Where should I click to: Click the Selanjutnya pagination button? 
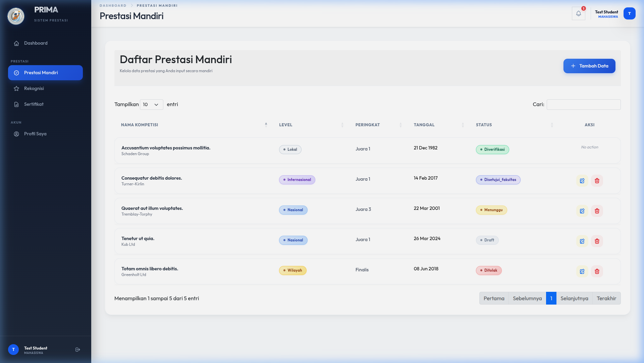574,298
